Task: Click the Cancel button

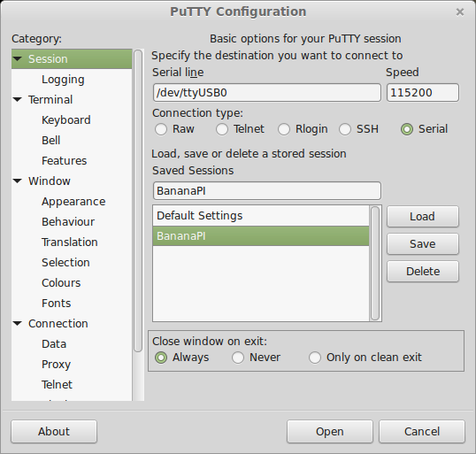Action: click(x=422, y=432)
